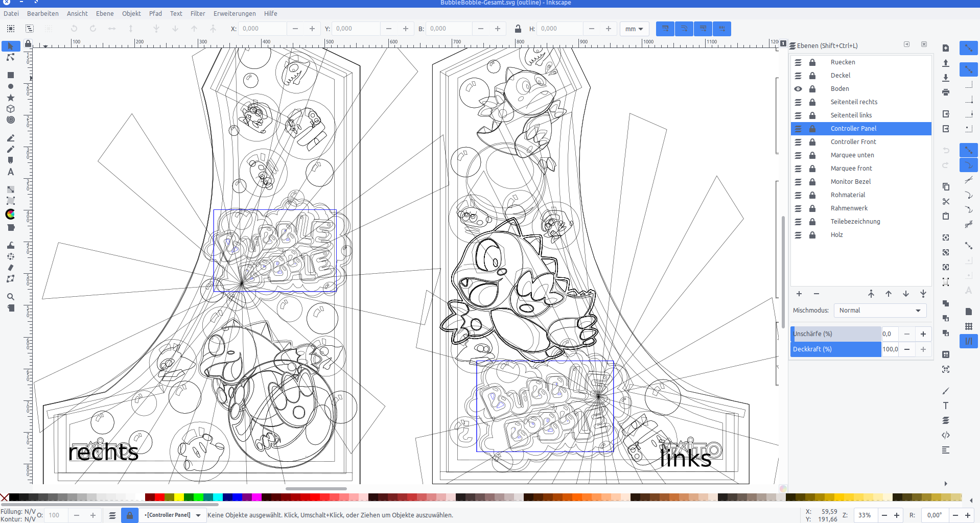
Task: Select the Paint bucket tool
Action: coord(10,228)
